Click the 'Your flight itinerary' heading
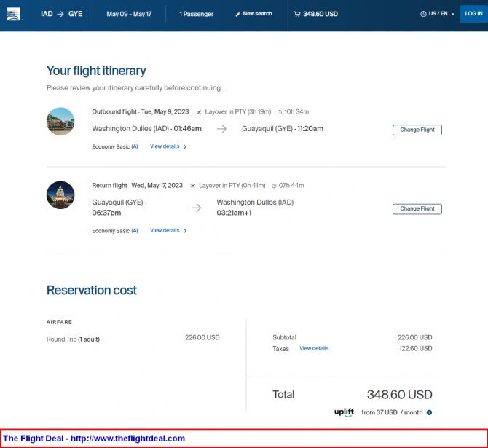This screenshot has height=448, width=488. pyautogui.click(x=96, y=71)
